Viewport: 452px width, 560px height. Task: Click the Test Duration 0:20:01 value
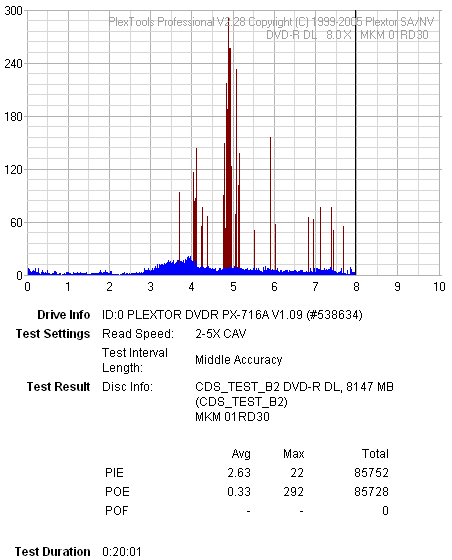(x=122, y=551)
